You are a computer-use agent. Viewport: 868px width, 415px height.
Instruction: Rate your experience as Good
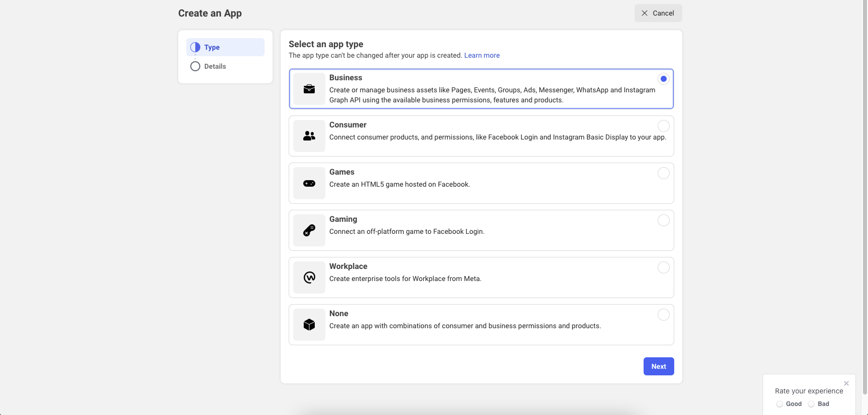[x=780, y=404]
